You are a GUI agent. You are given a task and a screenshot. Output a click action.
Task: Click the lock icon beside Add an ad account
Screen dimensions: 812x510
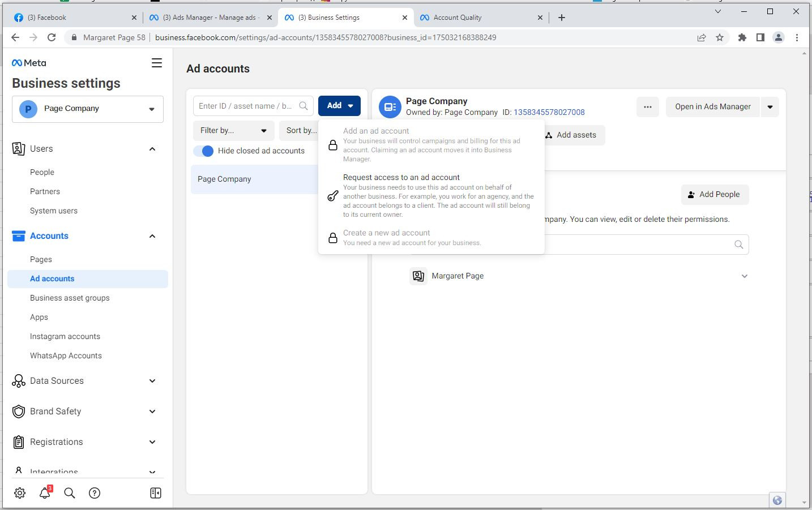(x=333, y=145)
